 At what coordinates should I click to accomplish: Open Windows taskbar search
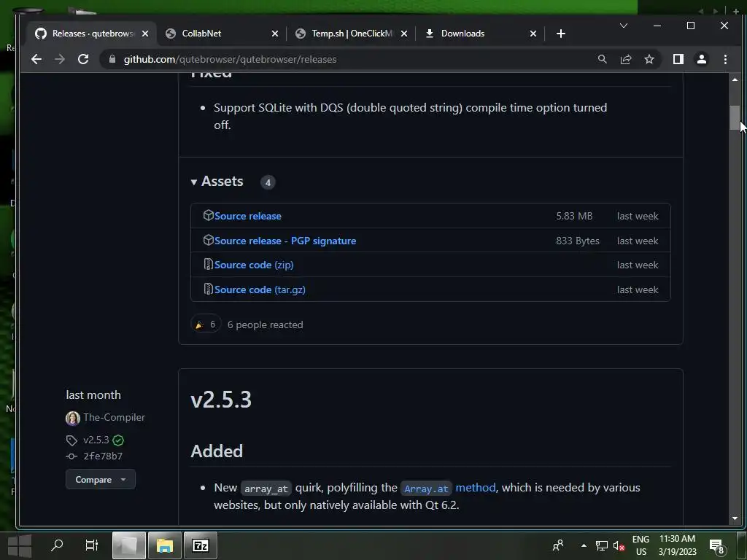coord(57,545)
